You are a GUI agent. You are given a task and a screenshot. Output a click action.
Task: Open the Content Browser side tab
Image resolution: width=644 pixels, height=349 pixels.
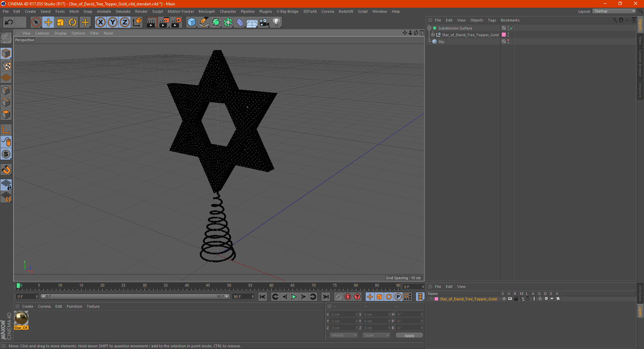pos(640,63)
